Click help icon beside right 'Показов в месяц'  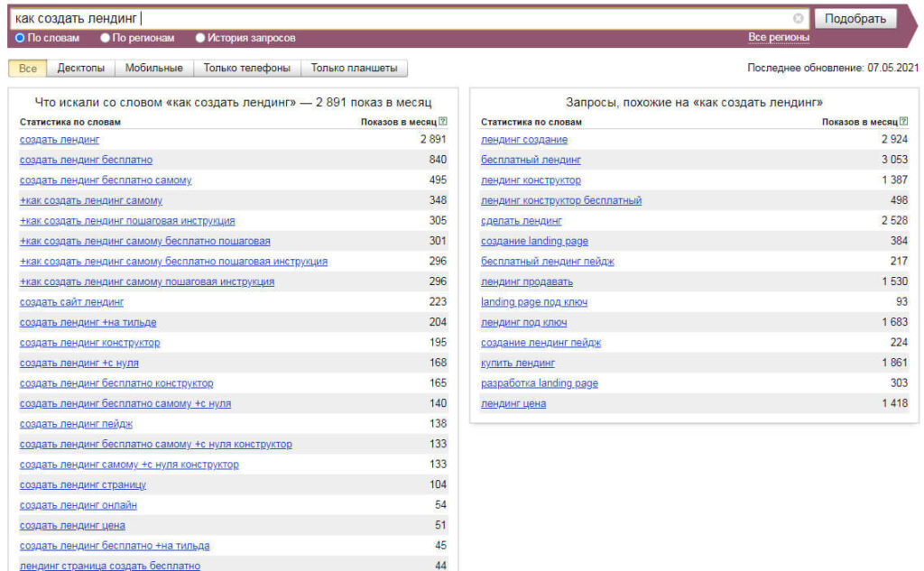coord(903,122)
